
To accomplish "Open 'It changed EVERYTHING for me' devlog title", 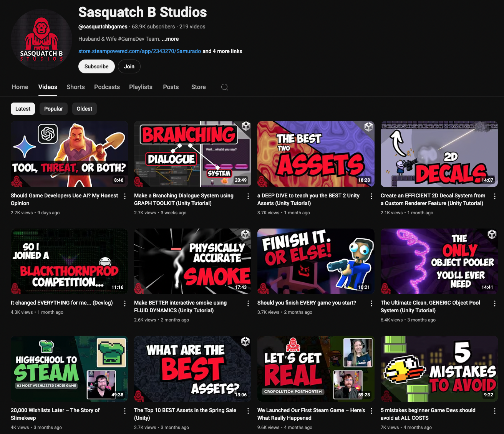I will click(x=62, y=303).
